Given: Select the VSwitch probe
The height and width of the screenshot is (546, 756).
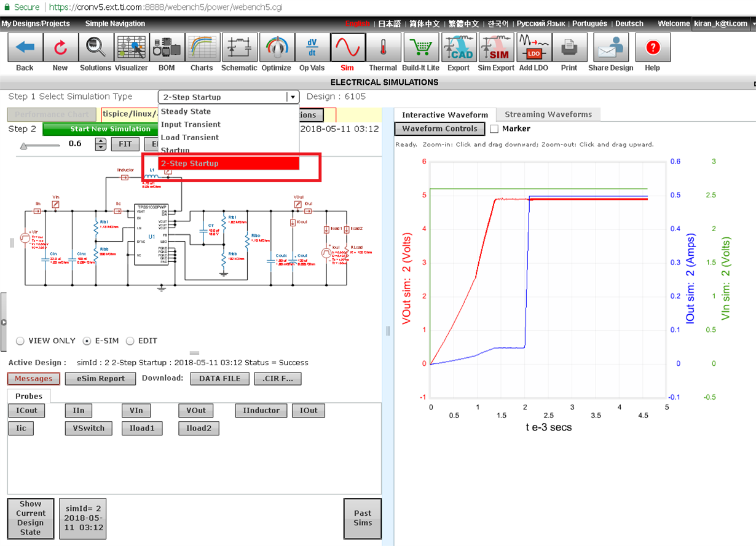Looking at the screenshot, I should [89, 429].
